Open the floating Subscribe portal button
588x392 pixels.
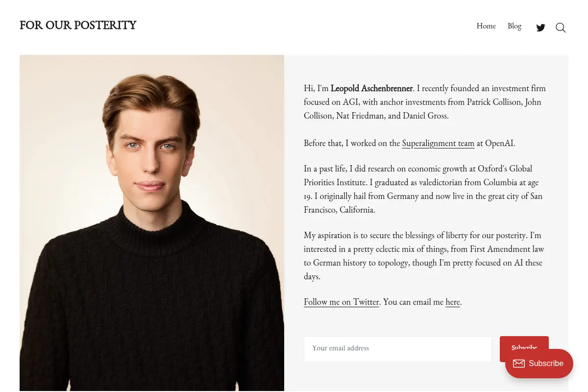coord(539,364)
